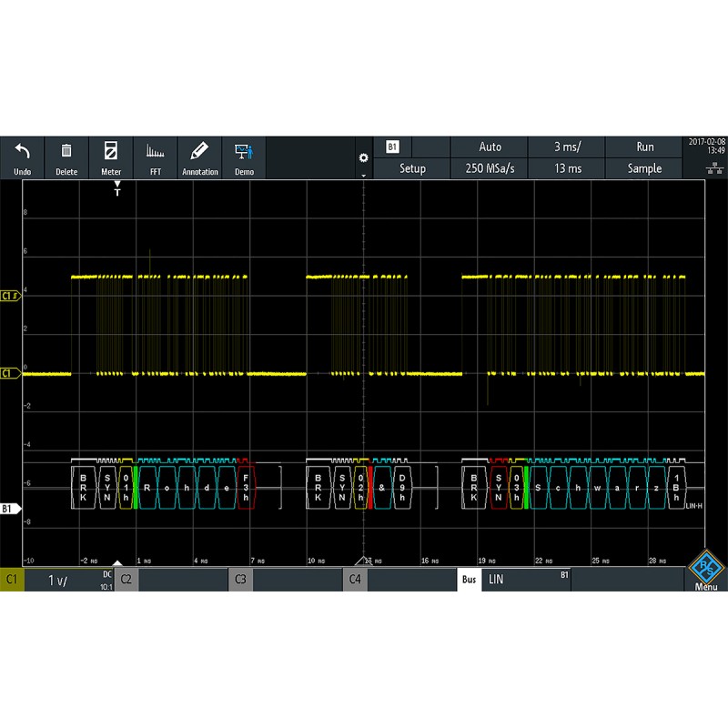Select the Delete icon
The height and width of the screenshot is (728, 728).
pos(66,157)
